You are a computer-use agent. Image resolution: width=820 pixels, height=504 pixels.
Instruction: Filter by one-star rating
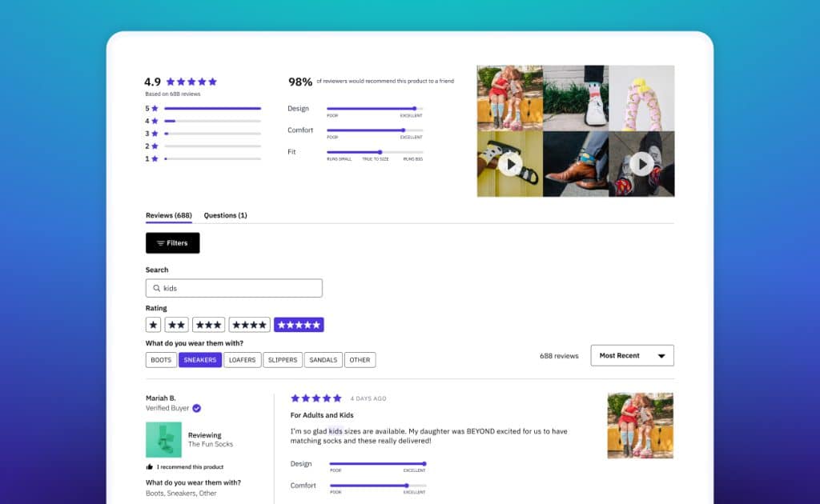(153, 325)
